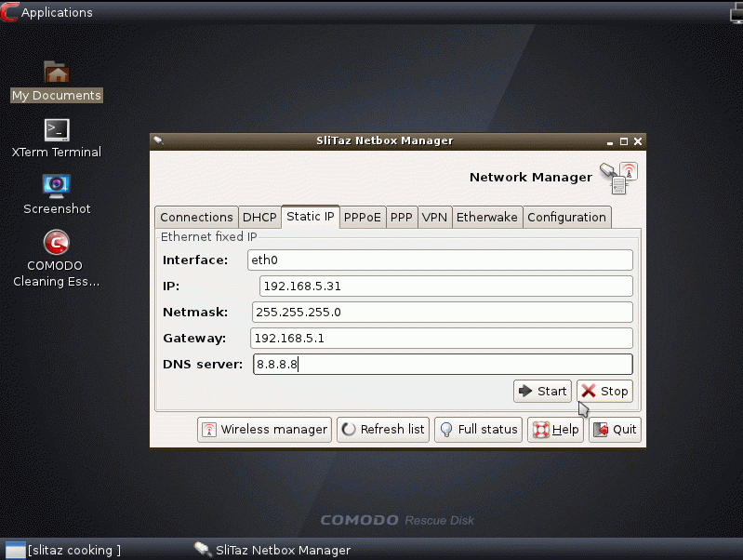Screen dimensions: 743x560
Task: Close the SliTaz Netbox Manager window
Action: [638, 141]
